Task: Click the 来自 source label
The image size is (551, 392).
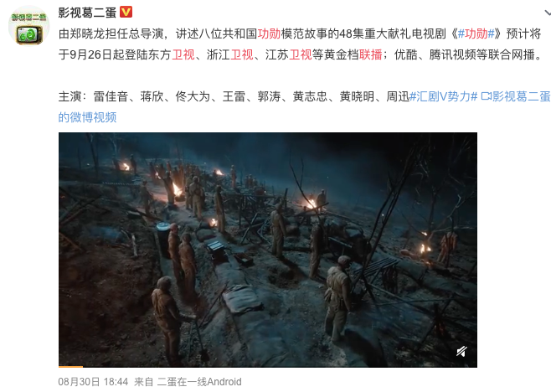Action: [x=144, y=382]
